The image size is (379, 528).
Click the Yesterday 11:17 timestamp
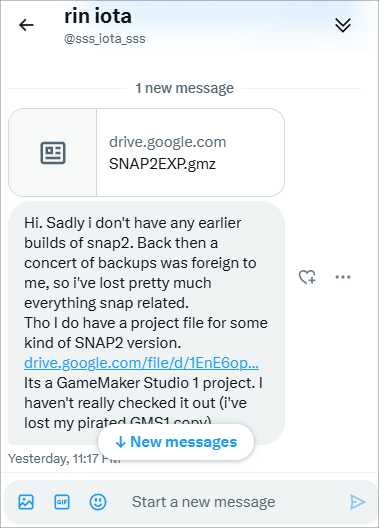point(64,458)
